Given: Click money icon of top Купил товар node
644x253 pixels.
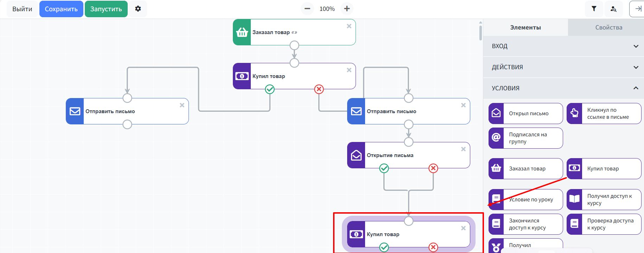Looking at the screenshot, I should point(242,76).
